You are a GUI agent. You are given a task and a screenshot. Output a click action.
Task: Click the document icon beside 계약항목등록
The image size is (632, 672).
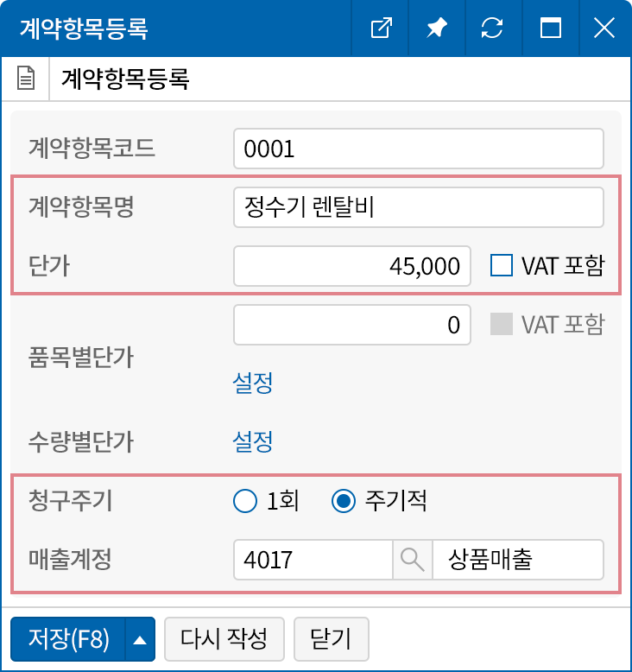pyautogui.click(x=27, y=79)
